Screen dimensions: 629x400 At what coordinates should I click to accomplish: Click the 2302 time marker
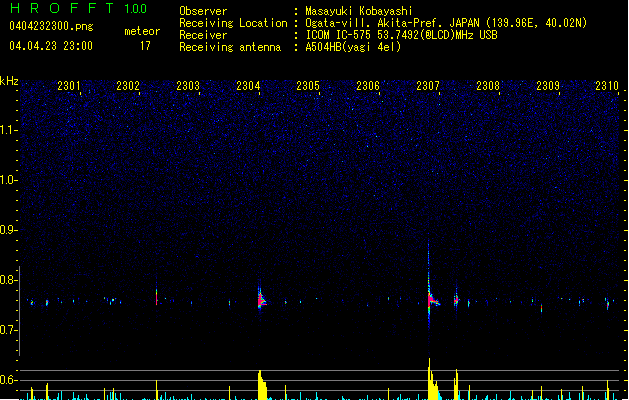pyautogui.click(x=128, y=86)
